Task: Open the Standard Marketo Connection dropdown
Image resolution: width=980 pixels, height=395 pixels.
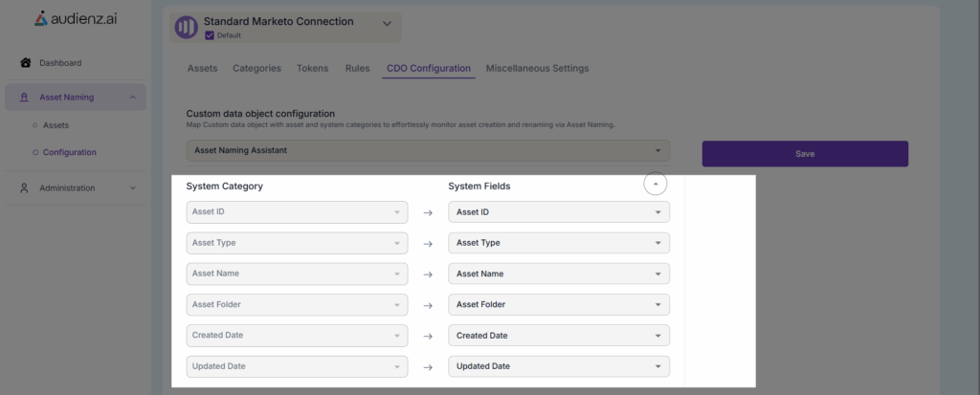Action: tap(387, 22)
